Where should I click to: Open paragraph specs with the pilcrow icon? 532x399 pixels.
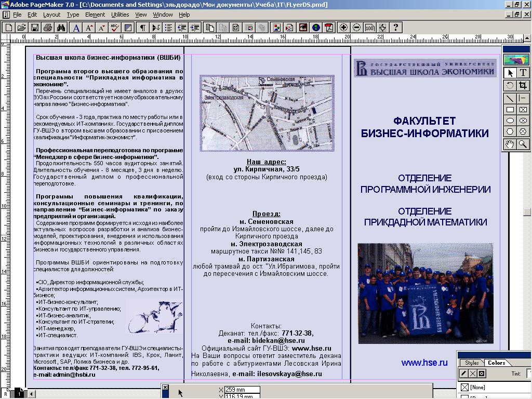coord(143,28)
